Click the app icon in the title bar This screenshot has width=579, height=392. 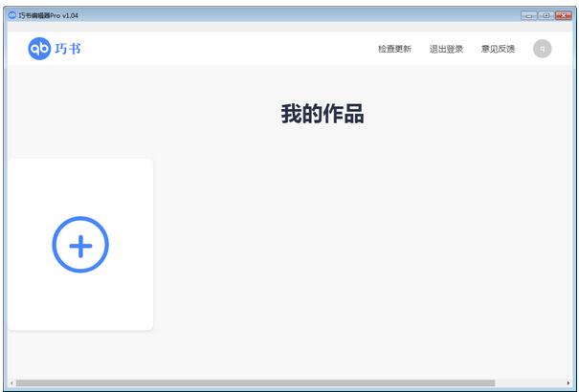tap(12, 15)
